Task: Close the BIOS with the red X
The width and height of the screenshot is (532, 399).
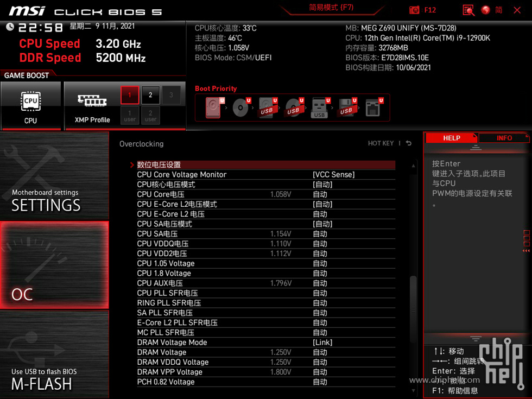Action: point(517,10)
